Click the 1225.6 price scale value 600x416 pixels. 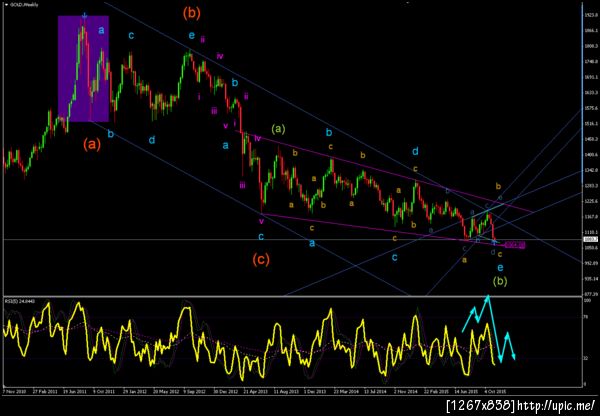point(591,201)
